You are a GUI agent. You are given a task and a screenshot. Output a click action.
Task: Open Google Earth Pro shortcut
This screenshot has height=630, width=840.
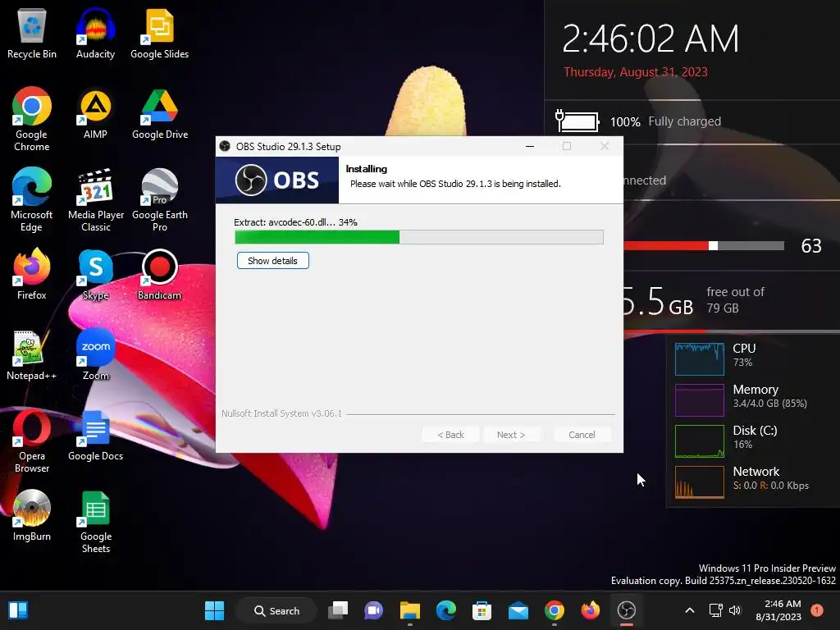coord(160,199)
